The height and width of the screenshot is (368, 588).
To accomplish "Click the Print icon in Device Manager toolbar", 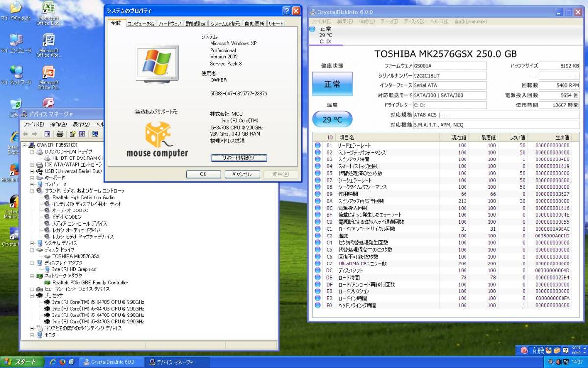I will (x=60, y=134).
